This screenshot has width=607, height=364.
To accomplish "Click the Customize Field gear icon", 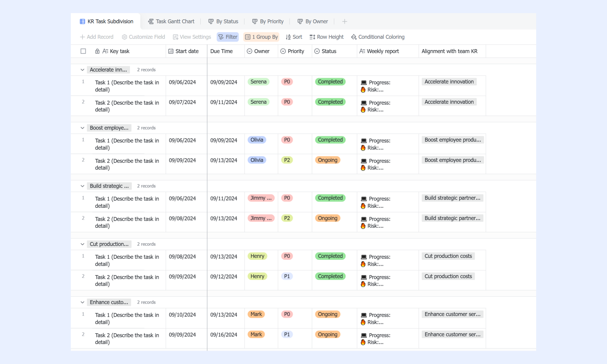I will coord(124,37).
